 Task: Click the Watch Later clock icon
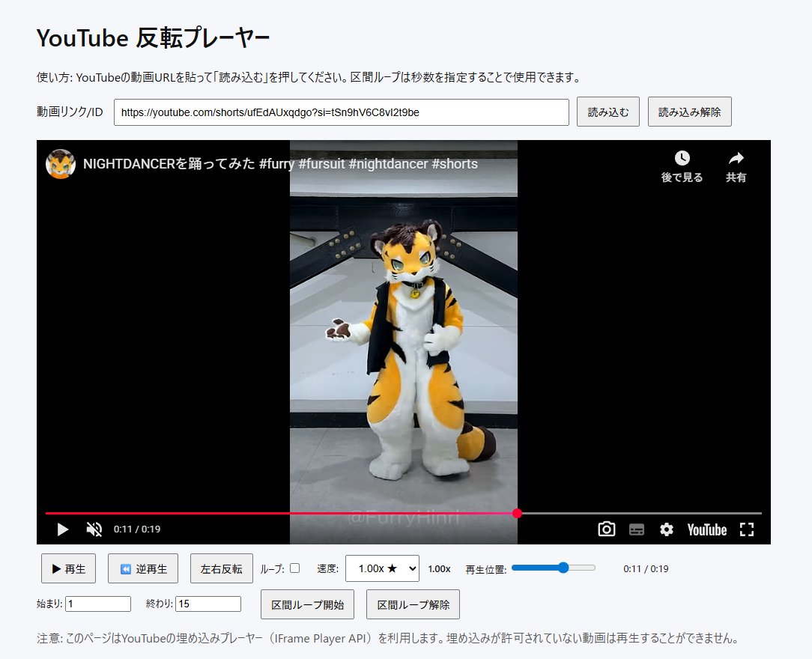coord(682,158)
